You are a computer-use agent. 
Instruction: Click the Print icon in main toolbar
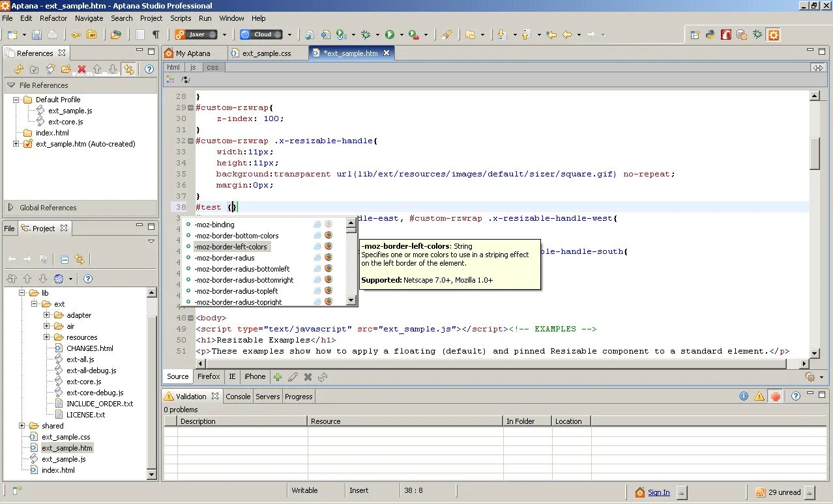point(53,35)
